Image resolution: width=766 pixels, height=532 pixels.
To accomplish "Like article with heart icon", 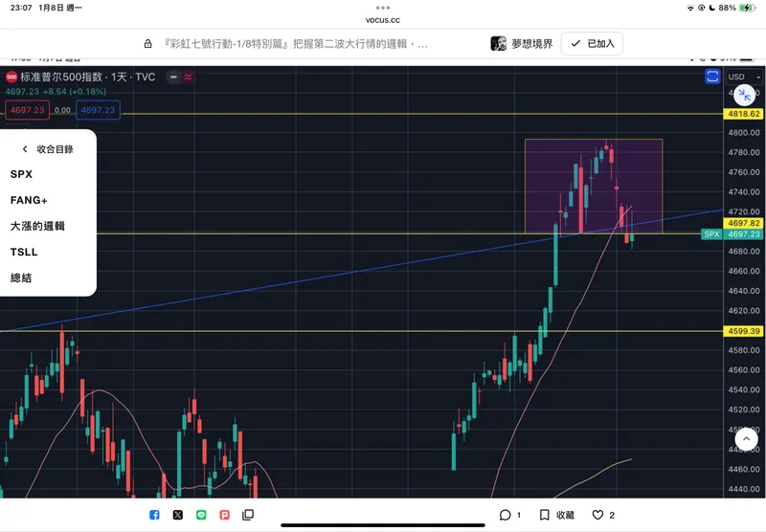I will (597, 515).
